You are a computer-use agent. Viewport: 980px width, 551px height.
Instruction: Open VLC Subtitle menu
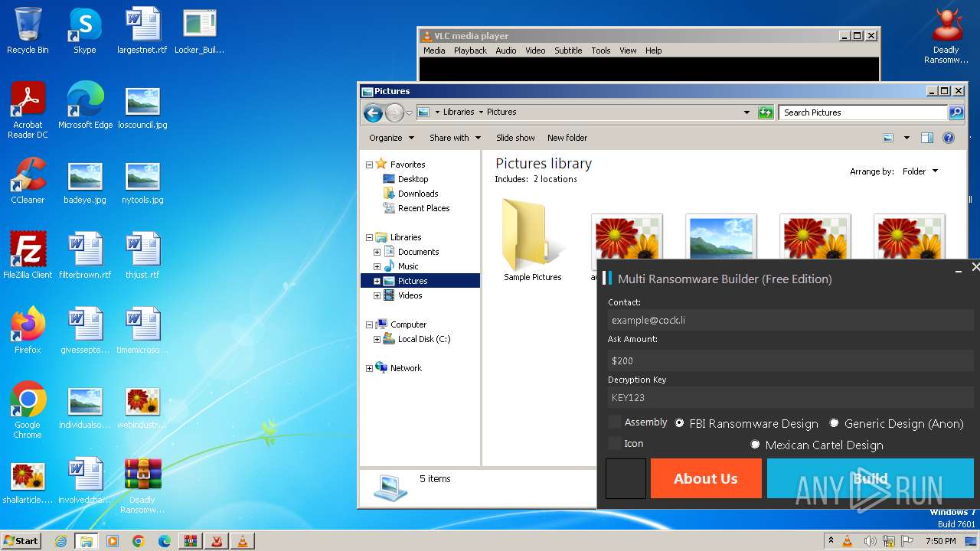point(568,51)
